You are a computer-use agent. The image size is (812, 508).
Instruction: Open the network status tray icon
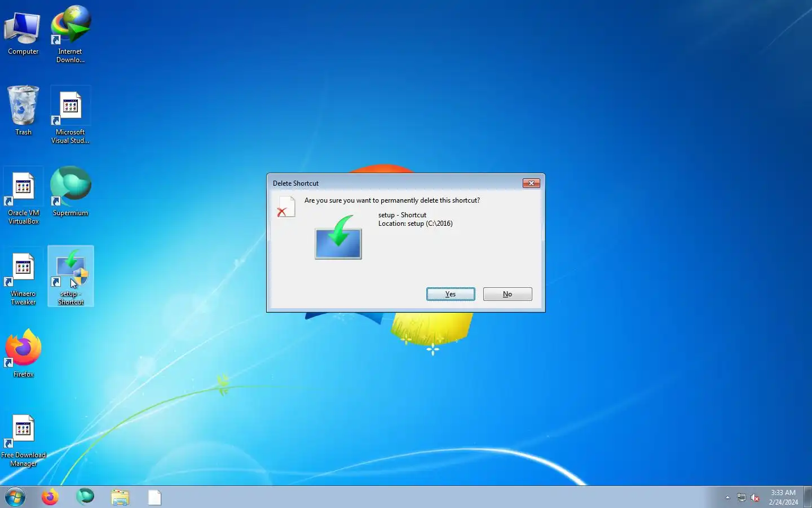(742, 498)
